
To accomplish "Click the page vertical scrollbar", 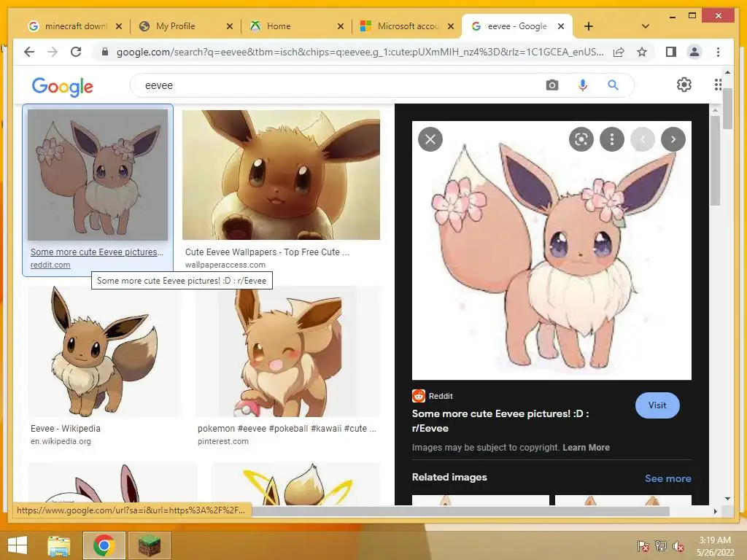I will [x=727, y=109].
